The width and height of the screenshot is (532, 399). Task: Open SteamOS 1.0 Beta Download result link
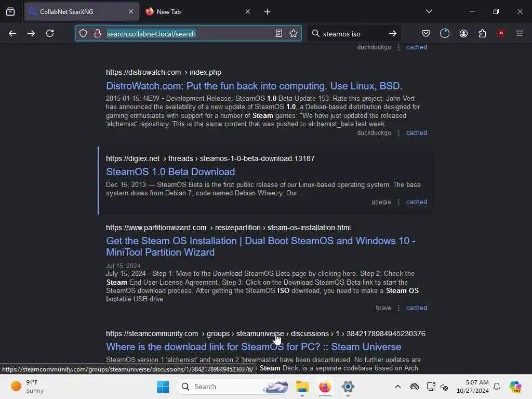click(170, 171)
